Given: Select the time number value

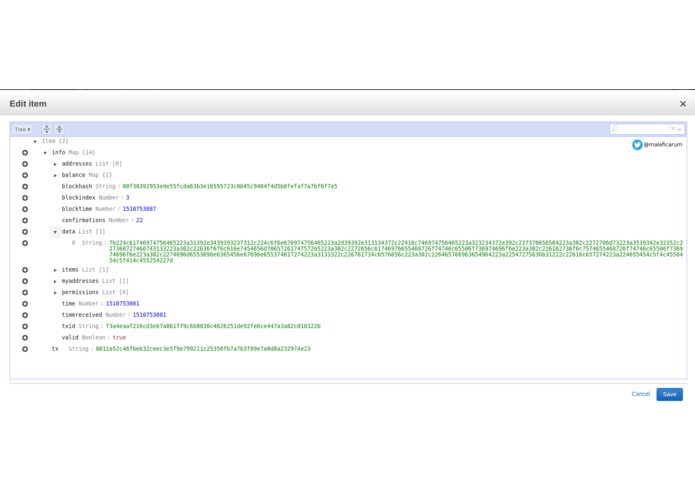Looking at the screenshot, I should pos(122,303).
